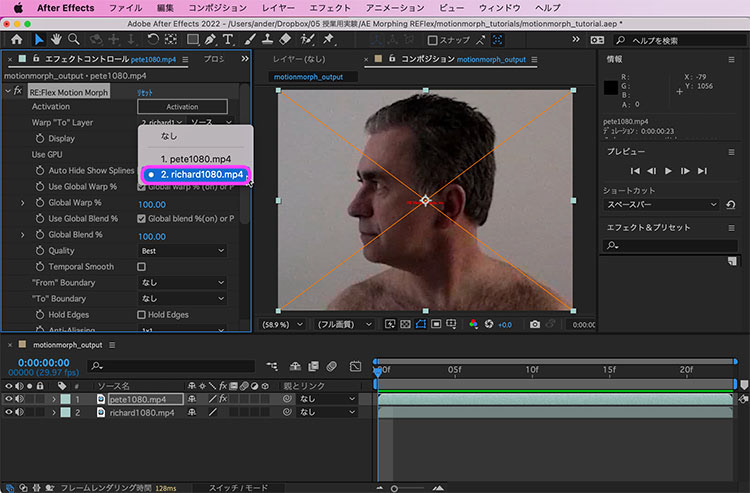Click the richard1080.mp4 layer label color swatch
This screenshot has width=750, height=493.
(x=66, y=412)
